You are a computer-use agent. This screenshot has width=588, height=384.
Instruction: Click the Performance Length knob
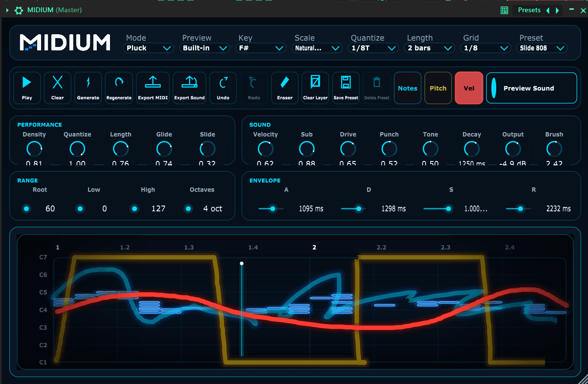[x=121, y=148]
